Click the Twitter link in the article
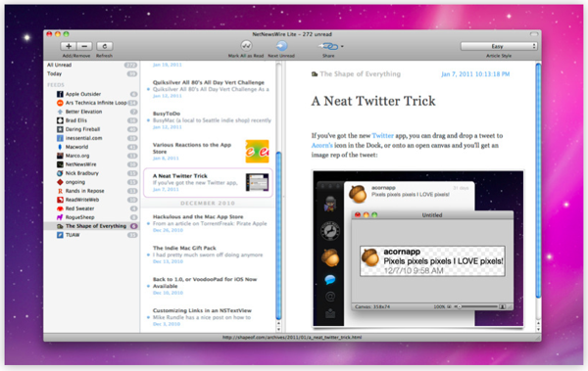 click(x=382, y=136)
